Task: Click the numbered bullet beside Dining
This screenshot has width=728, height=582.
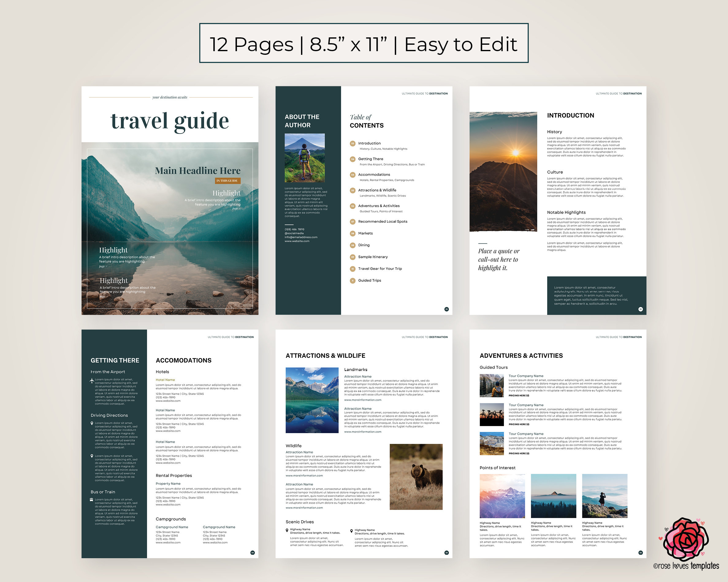Action: (x=353, y=245)
